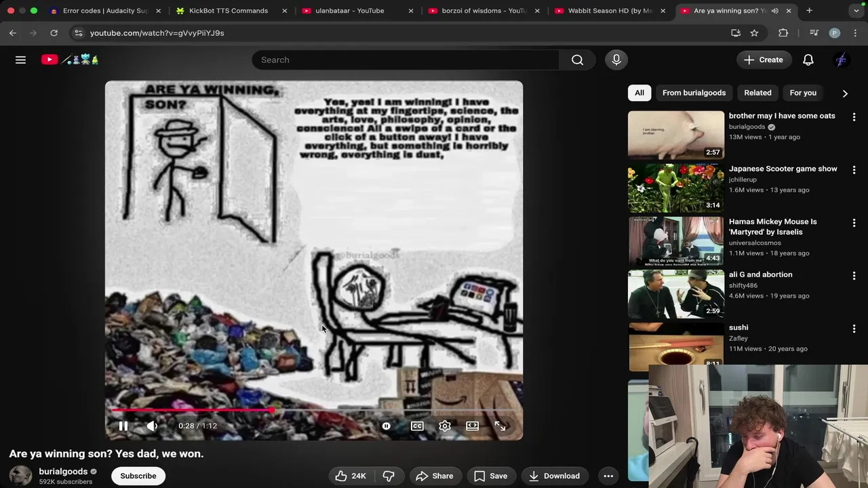Pause the video playback
868x488 pixels.
(x=123, y=426)
